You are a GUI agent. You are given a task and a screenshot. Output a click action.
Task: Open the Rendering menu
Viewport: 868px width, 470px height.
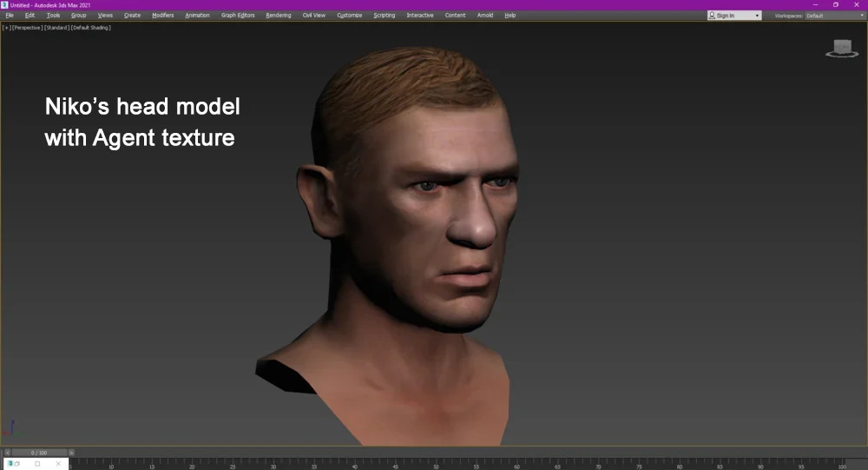coord(278,16)
